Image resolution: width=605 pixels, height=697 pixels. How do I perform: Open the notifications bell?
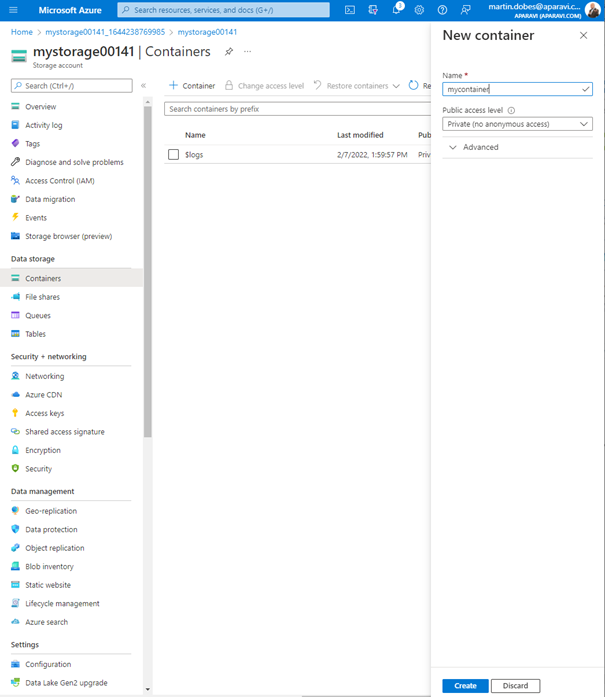click(x=396, y=10)
